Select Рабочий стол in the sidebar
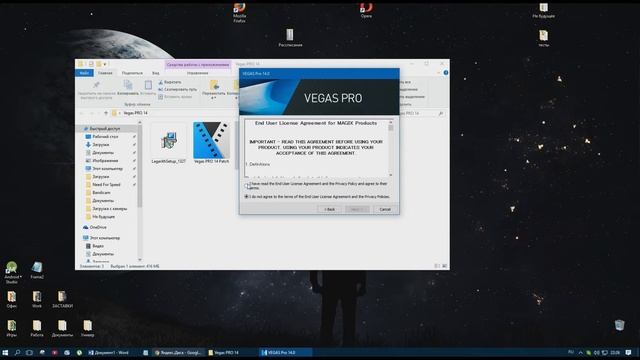Screen dimensions: 640x360 coord(105,137)
